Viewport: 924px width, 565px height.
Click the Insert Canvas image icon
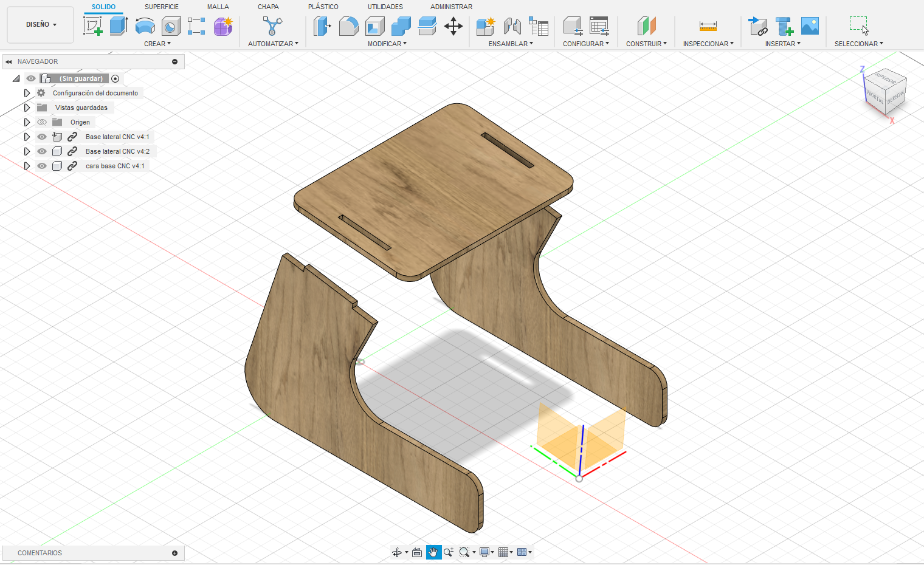pos(810,26)
